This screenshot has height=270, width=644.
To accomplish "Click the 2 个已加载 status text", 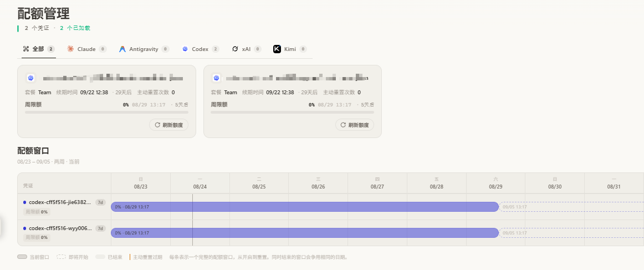I will [75, 28].
